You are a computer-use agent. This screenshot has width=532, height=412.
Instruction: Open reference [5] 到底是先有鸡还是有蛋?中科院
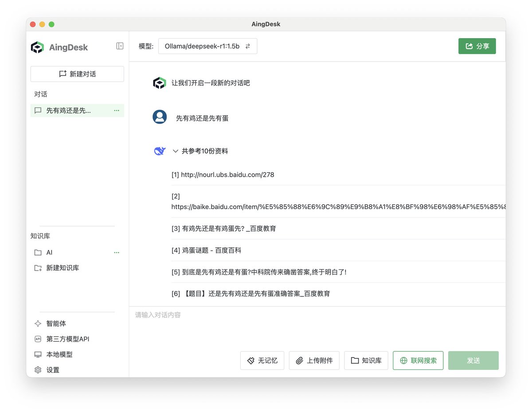[259, 272]
